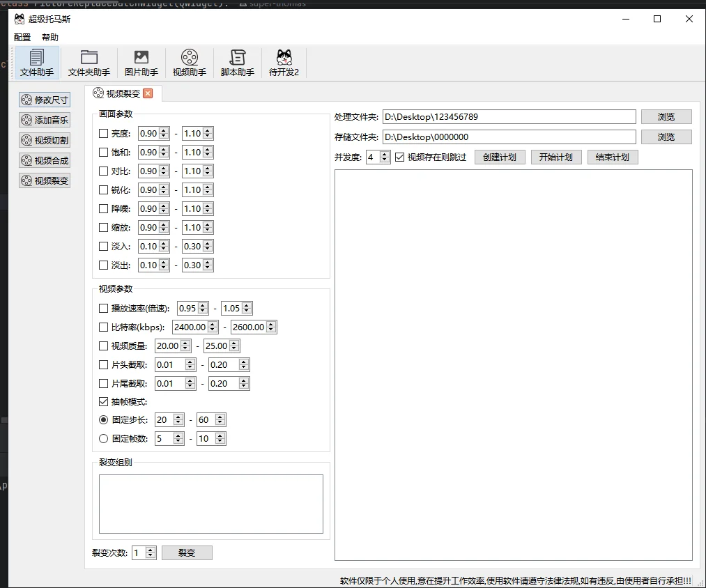
Task: Switch to the 视频裂变 tab
Action: (123, 93)
